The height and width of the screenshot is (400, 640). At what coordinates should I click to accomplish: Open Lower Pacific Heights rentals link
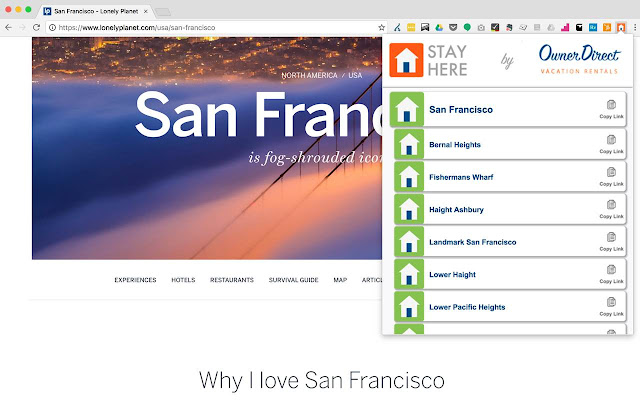point(467,307)
